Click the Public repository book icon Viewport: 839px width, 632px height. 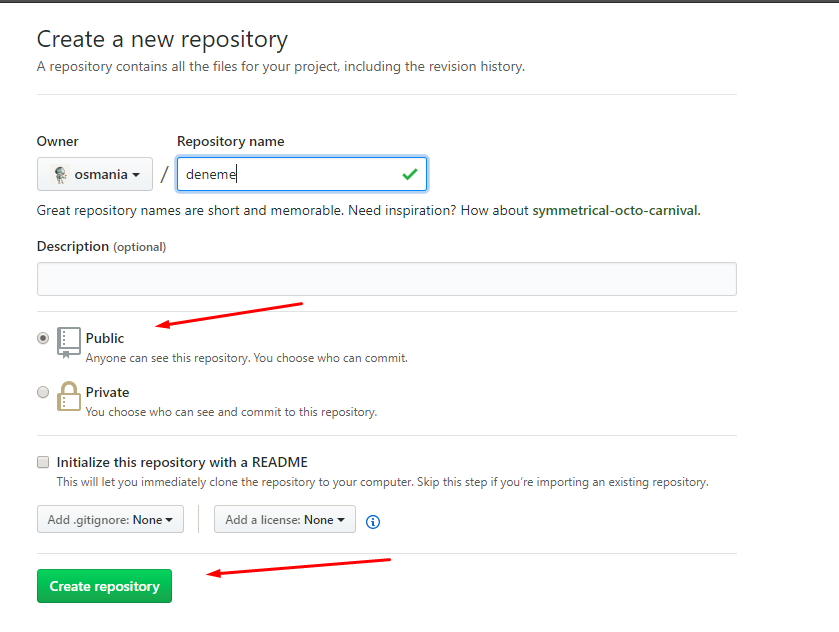[x=68, y=341]
